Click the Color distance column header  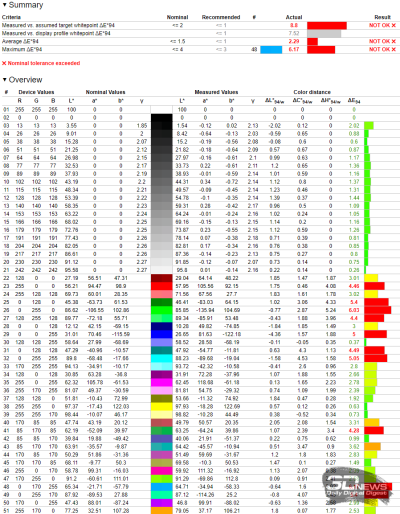click(312, 92)
